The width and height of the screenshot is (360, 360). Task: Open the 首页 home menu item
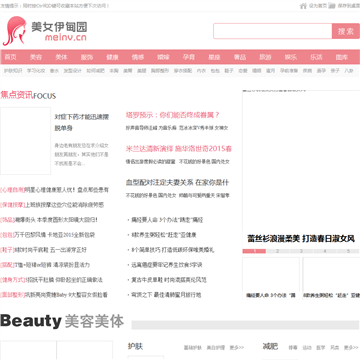pyautogui.click(x=10, y=57)
